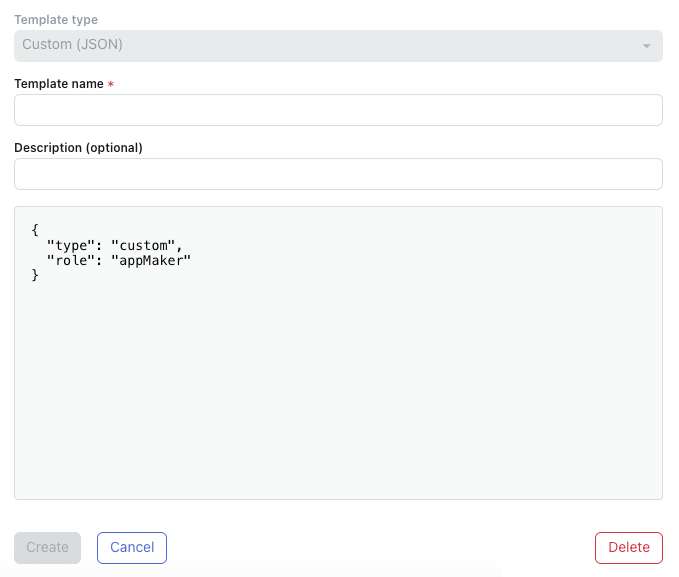This screenshot has height=577, width=679.
Task: Place cursor on the closing curly brace
Action: click(x=35, y=274)
